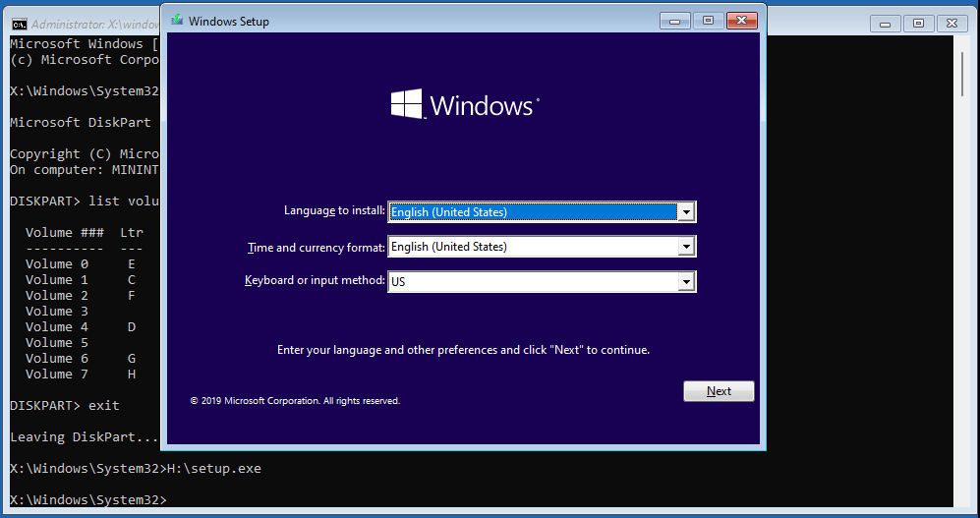The width and height of the screenshot is (980, 518).
Task: Click 'Volume 3' row in Command Prompt
Action: (57, 312)
